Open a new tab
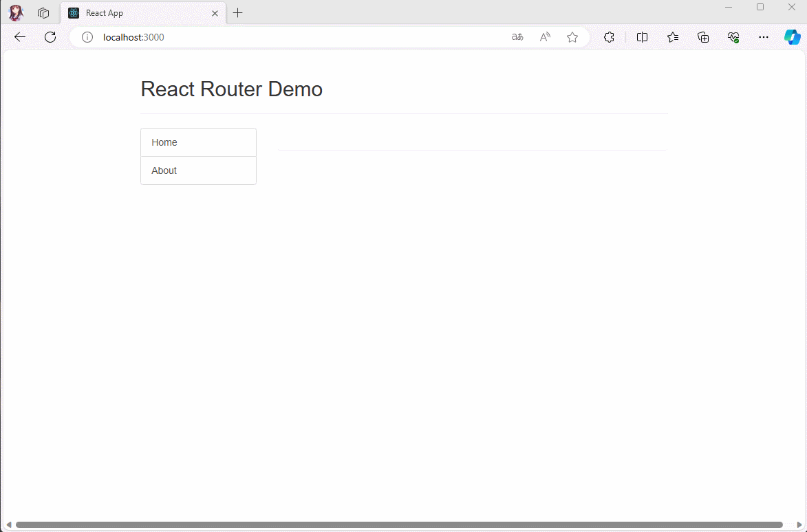This screenshot has width=807, height=532. coord(238,13)
